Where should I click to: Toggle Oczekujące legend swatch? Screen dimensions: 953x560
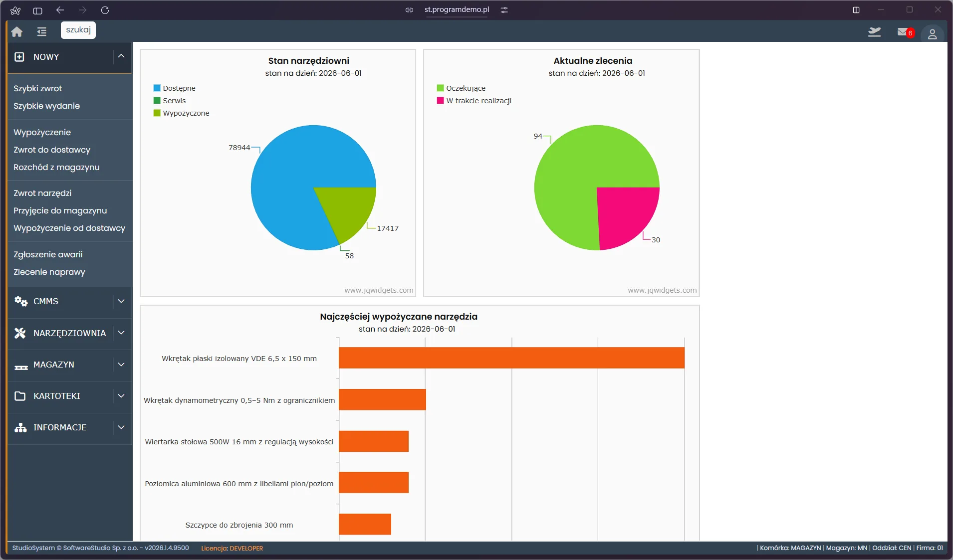point(440,88)
